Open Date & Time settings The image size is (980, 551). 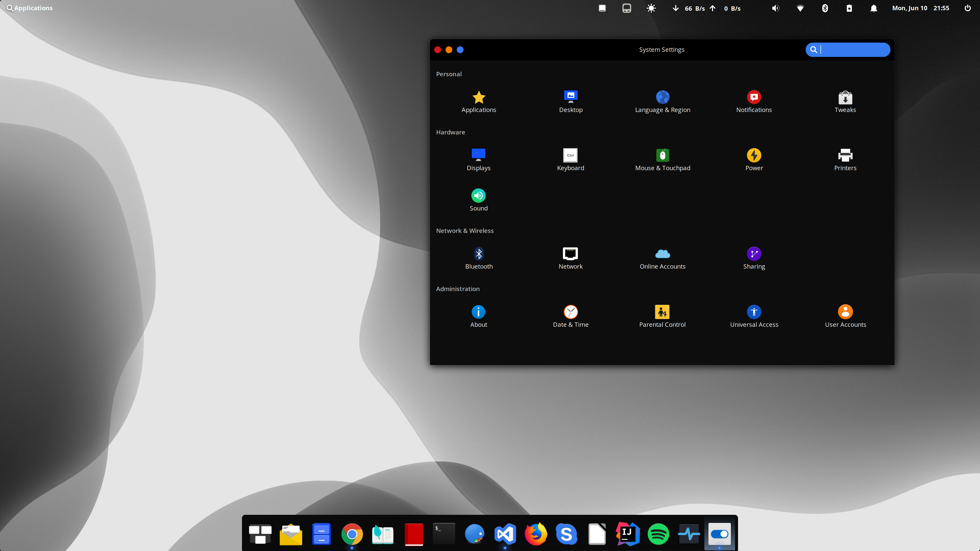pyautogui.click(x=570, y=316)
